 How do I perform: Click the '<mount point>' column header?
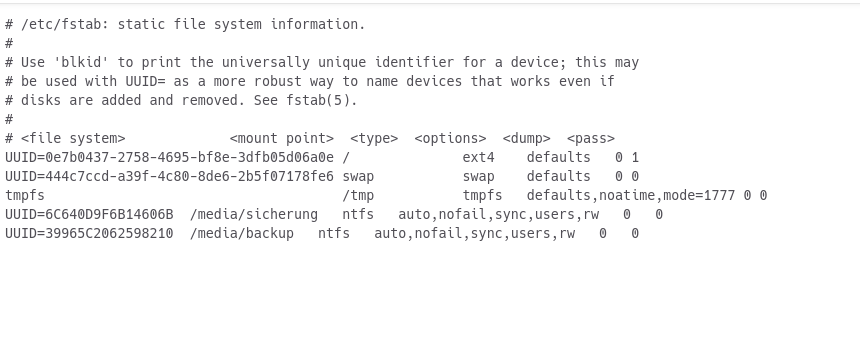(x=282, y=138)
